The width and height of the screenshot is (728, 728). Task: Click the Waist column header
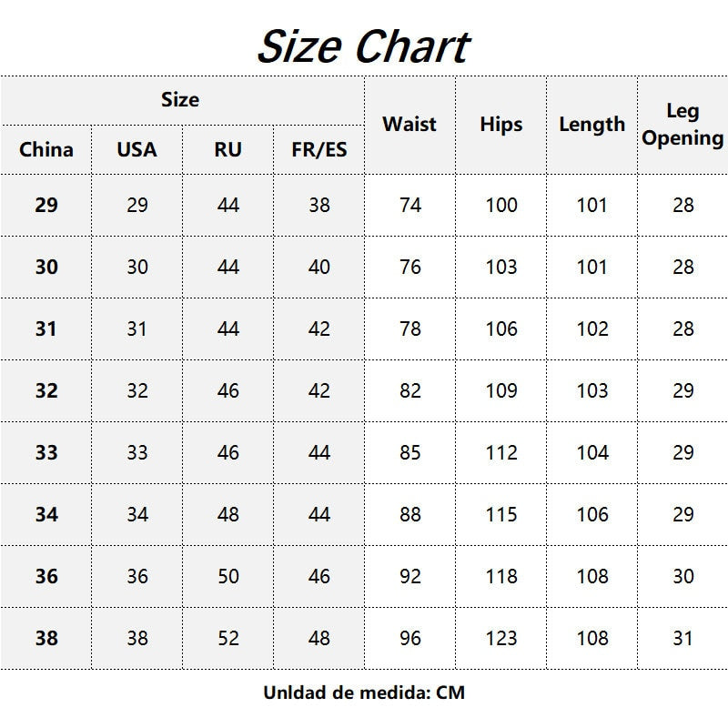tap(409, 125)
